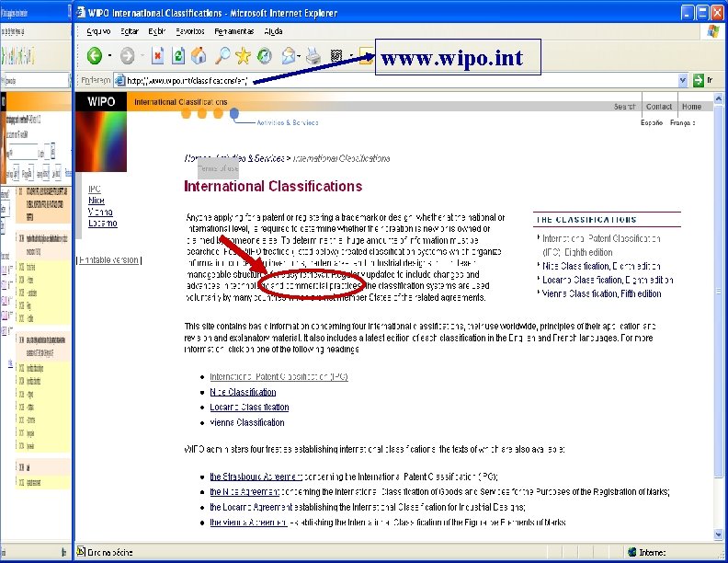Click the status bar page icon at left
The image size is (728, 563).
pyautogui.click(x=81, y=552)
